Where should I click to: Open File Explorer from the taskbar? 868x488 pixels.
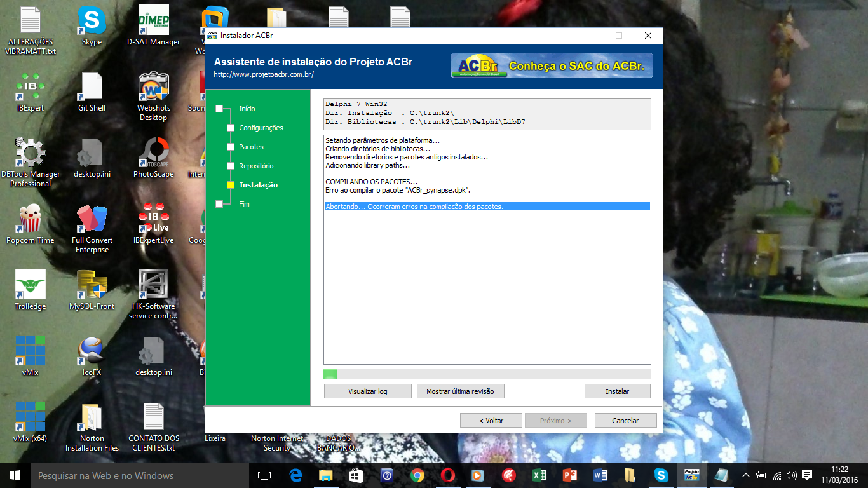326,475
